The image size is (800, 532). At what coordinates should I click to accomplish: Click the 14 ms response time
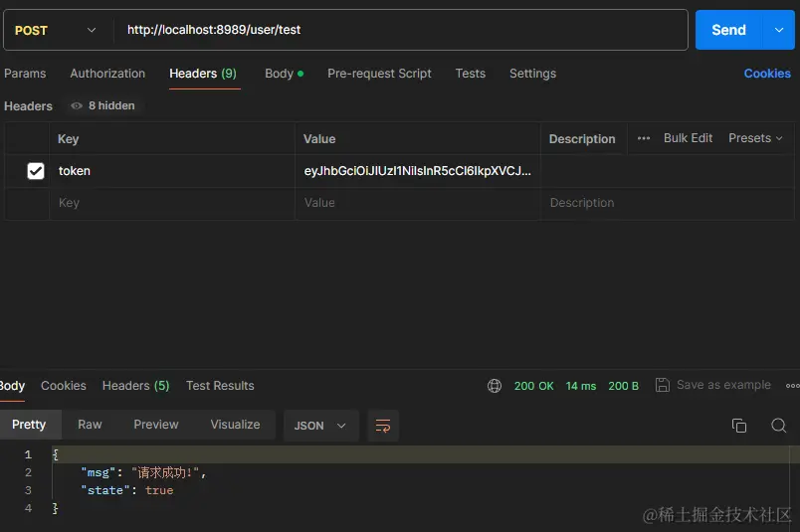pos(581,386)
